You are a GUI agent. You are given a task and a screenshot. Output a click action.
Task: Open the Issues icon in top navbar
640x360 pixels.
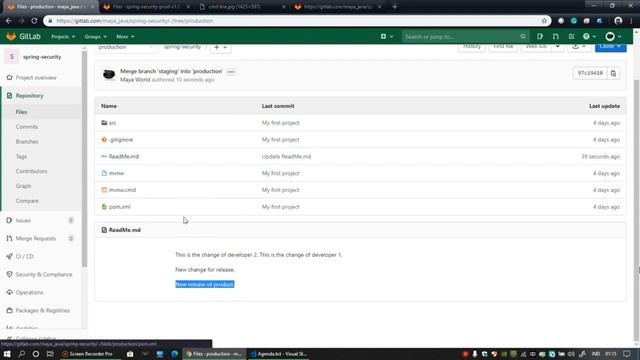540,37
